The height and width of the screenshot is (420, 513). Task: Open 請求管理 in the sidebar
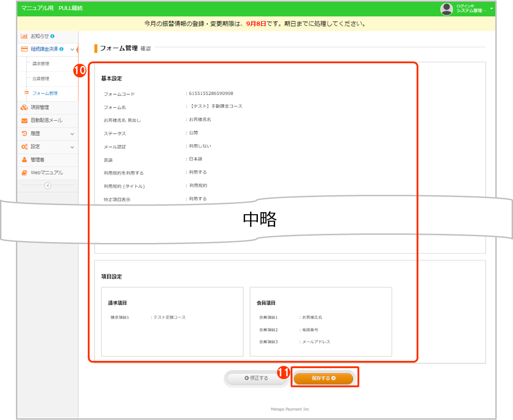point(41,64)
